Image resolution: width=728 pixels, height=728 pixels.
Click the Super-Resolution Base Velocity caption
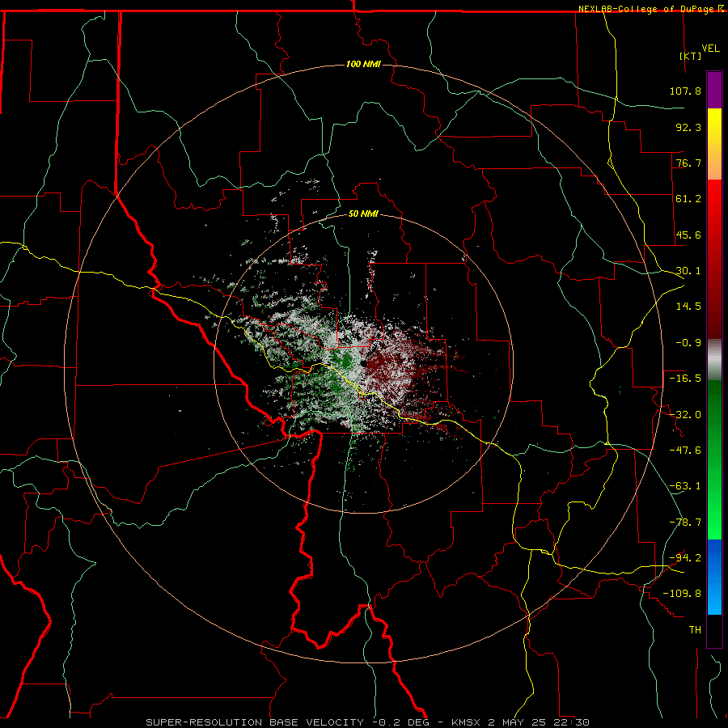(x=368, y=722)
